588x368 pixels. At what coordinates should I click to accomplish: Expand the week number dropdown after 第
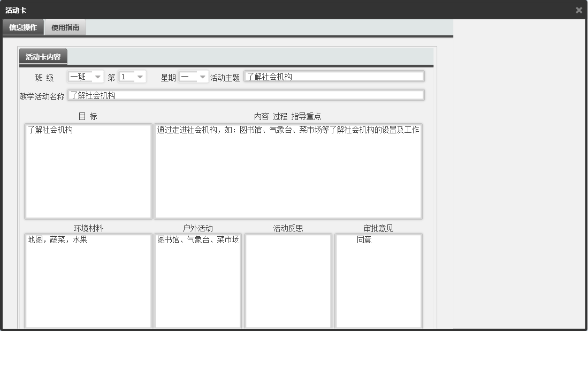(131, 76)
